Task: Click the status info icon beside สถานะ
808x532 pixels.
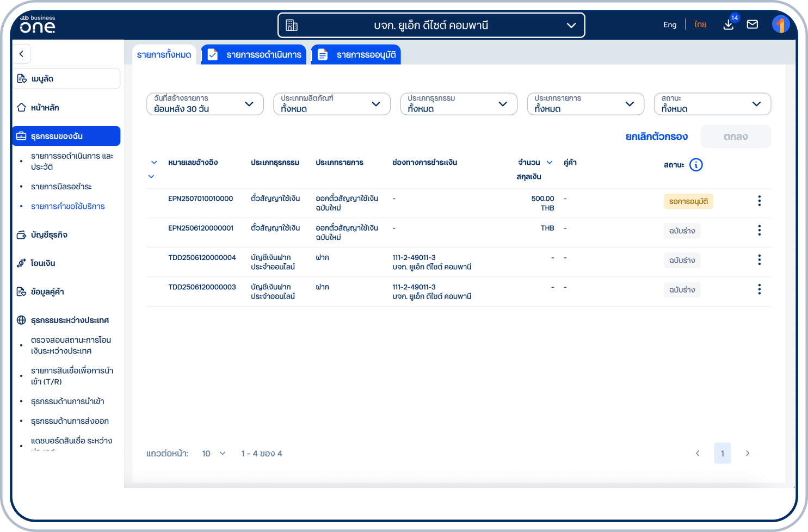Action: (696, 165)
